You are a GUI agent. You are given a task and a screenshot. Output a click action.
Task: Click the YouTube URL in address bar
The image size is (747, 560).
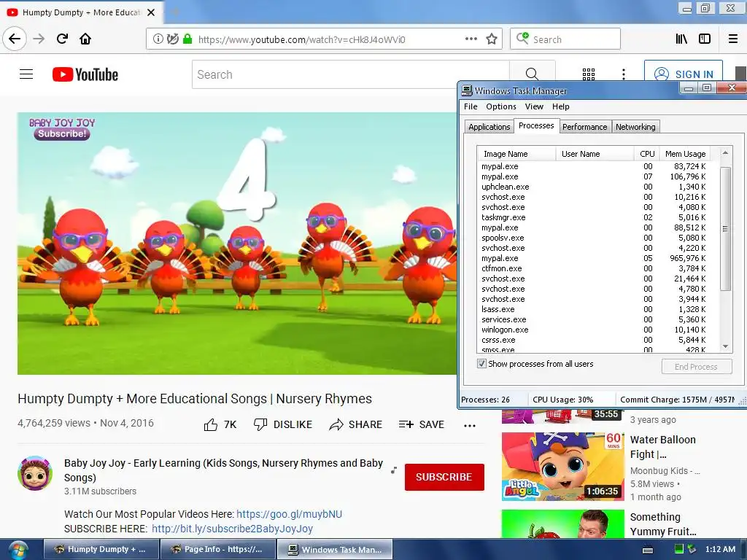[x=301, y=39]
